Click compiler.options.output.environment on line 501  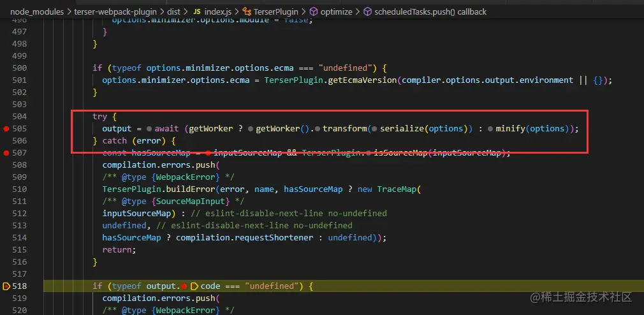coord(488,80)
